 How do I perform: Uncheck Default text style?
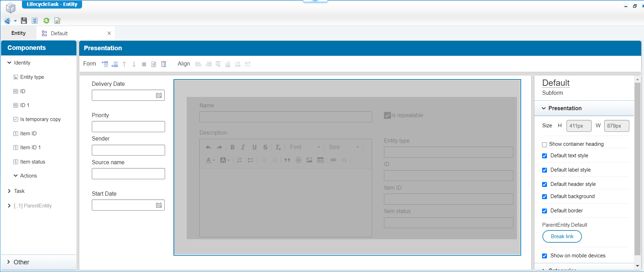pyautogui.click(x=545, y=156)
